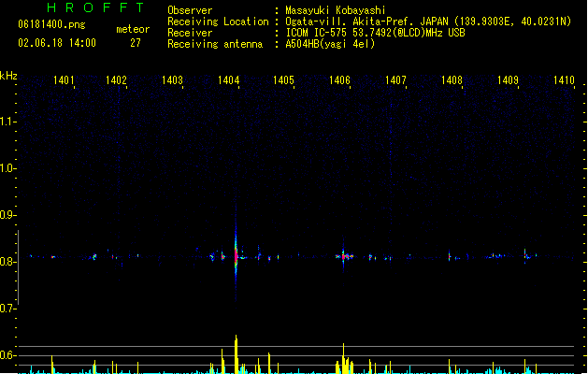Image resolution: width=588 pixels, height=374 pixels.
Task: Select the meteor count 27
Action: (136, 43)
